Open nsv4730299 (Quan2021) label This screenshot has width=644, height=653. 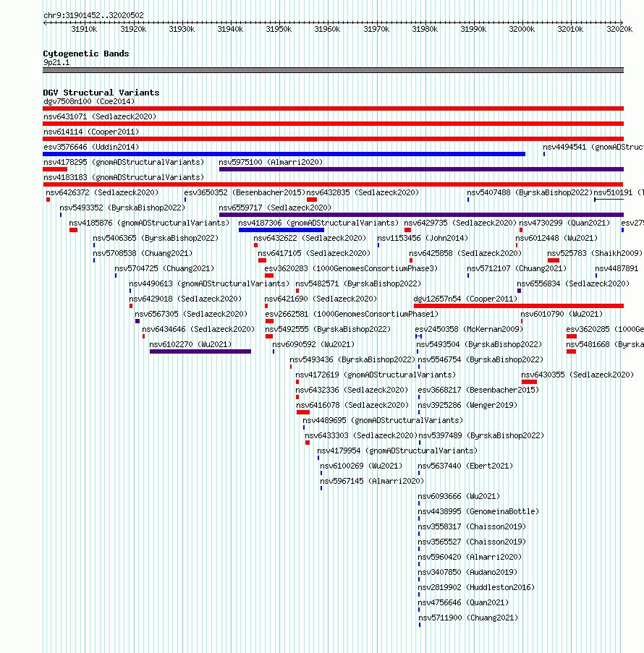(564, 223)
